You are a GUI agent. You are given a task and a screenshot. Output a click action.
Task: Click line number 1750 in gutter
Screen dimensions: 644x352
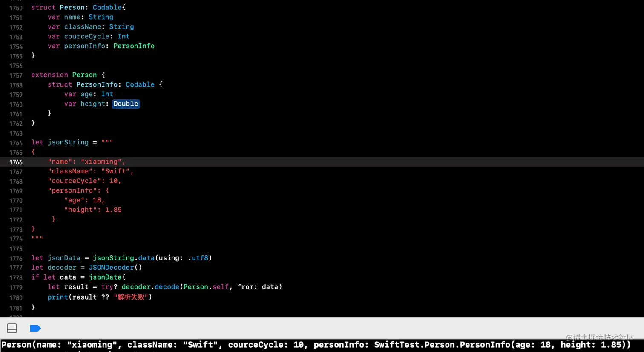[16, 8]
